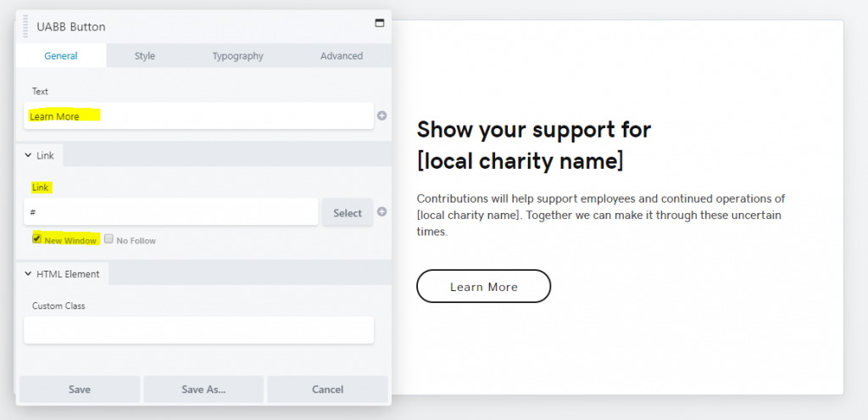Grab the drag handle beside UABB Button title
Viewport: 868px width, 420px height.
pos(25,26)
